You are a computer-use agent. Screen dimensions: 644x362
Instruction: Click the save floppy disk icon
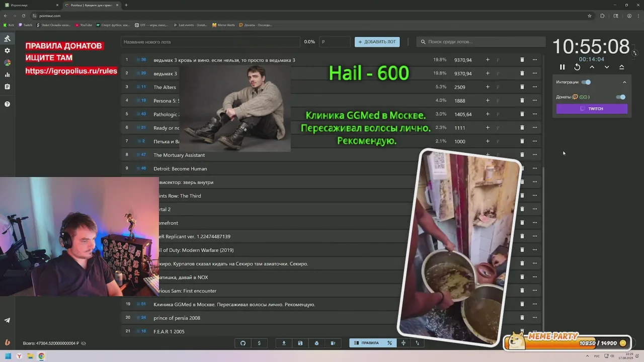[x=300, y=343]
